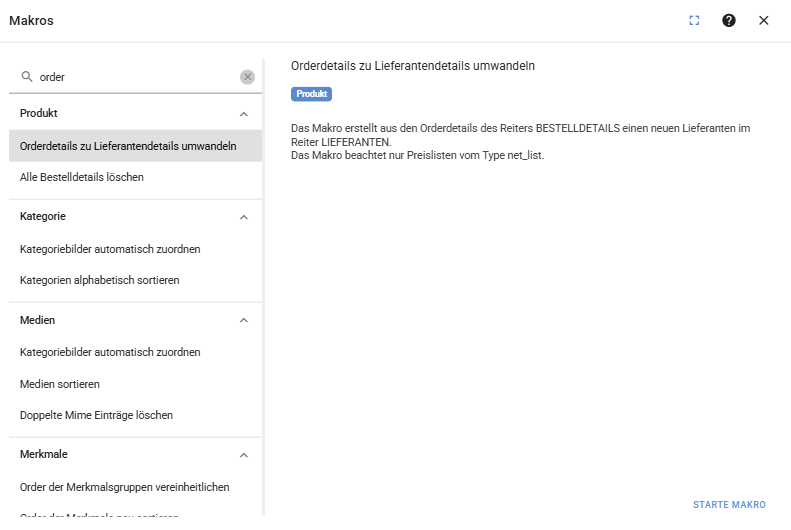The height and width of the screenshot is (530, 791).
Task: Click the search magnifier icon
Action: [x=27, y=76]
